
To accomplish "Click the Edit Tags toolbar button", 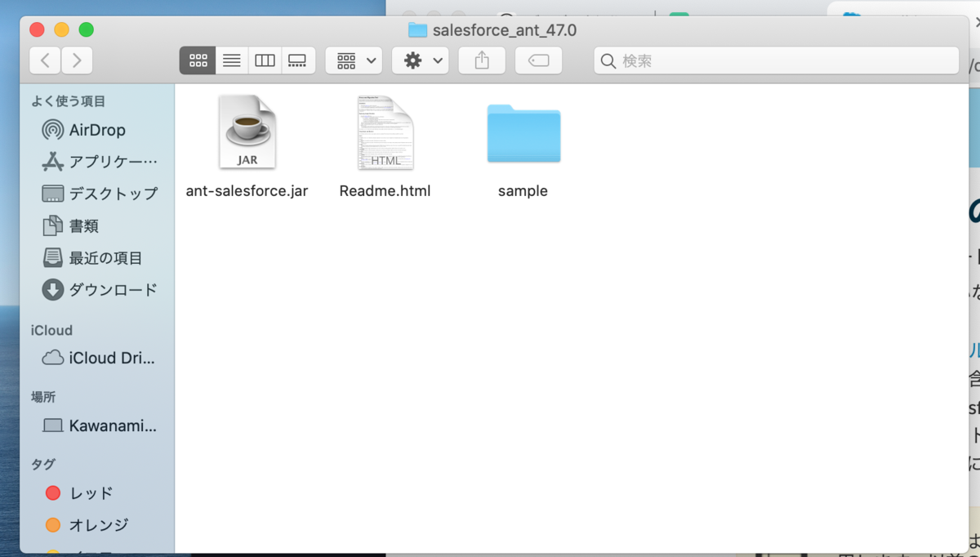I will click(x=539, y=60).
